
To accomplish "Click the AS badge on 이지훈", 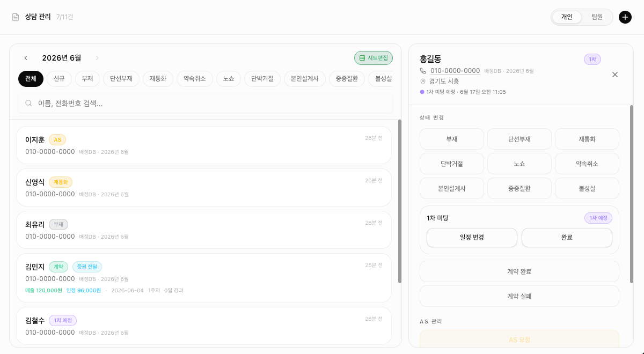I will (57, 139).
